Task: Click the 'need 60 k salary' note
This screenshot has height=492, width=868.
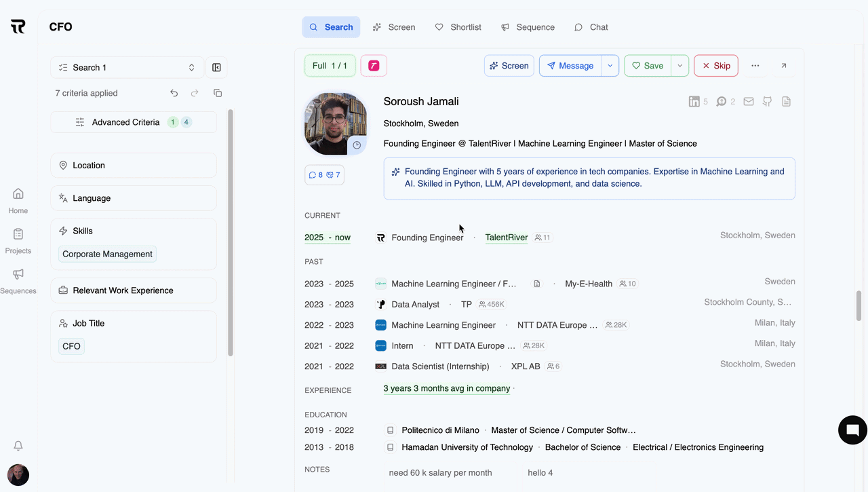Action: tap(441, 473)
